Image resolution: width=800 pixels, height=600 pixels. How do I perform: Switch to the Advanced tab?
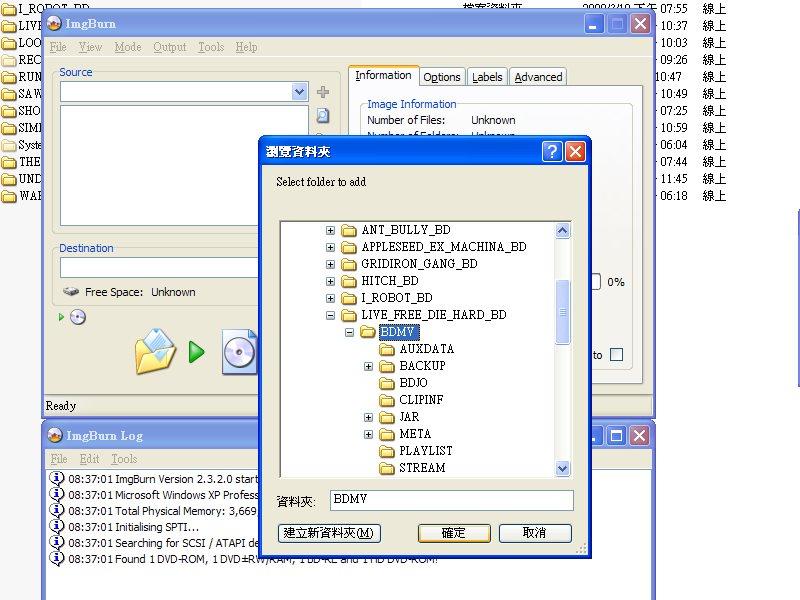click(x=538, y=77)
